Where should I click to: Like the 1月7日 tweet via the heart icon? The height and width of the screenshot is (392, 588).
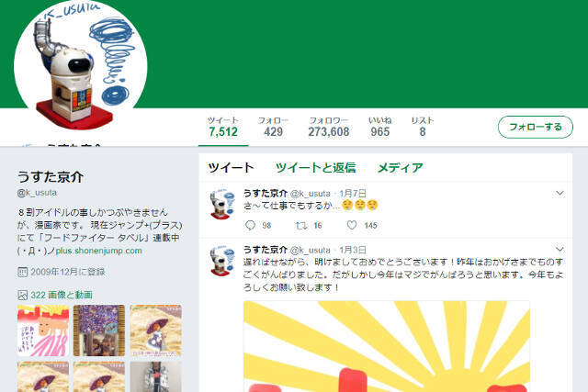coord(351,225)
